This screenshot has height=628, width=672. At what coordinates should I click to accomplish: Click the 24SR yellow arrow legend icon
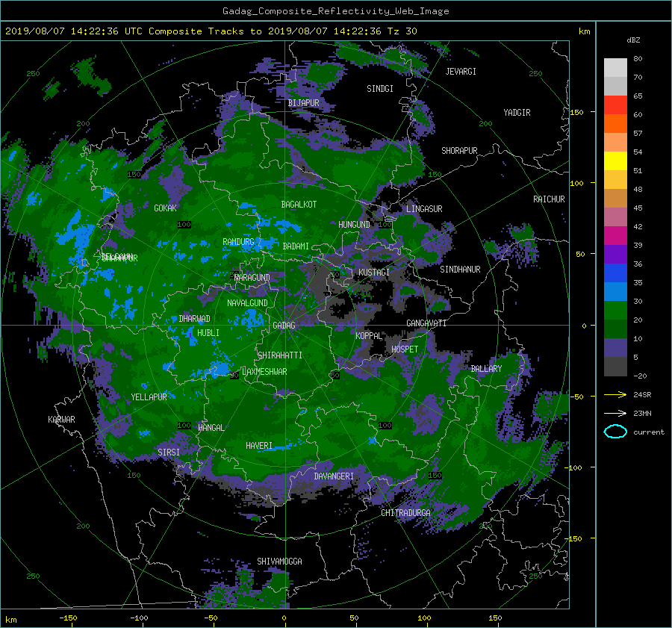coord(615,395)
